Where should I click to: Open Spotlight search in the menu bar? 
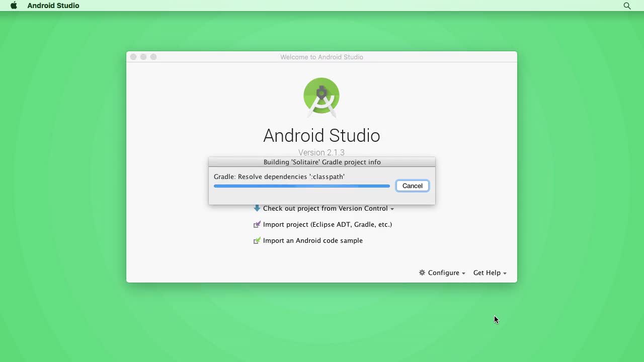click(x=627, y=6)
